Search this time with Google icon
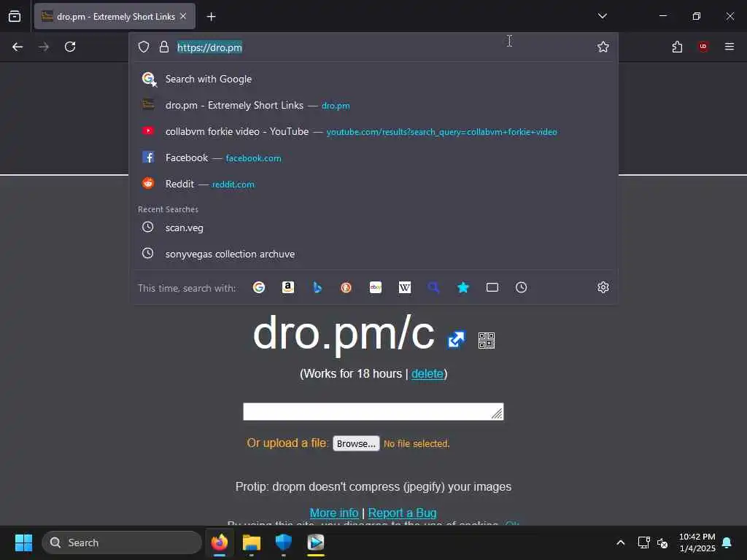The width and height of the screenshot is (747, 560). (259, 287)
